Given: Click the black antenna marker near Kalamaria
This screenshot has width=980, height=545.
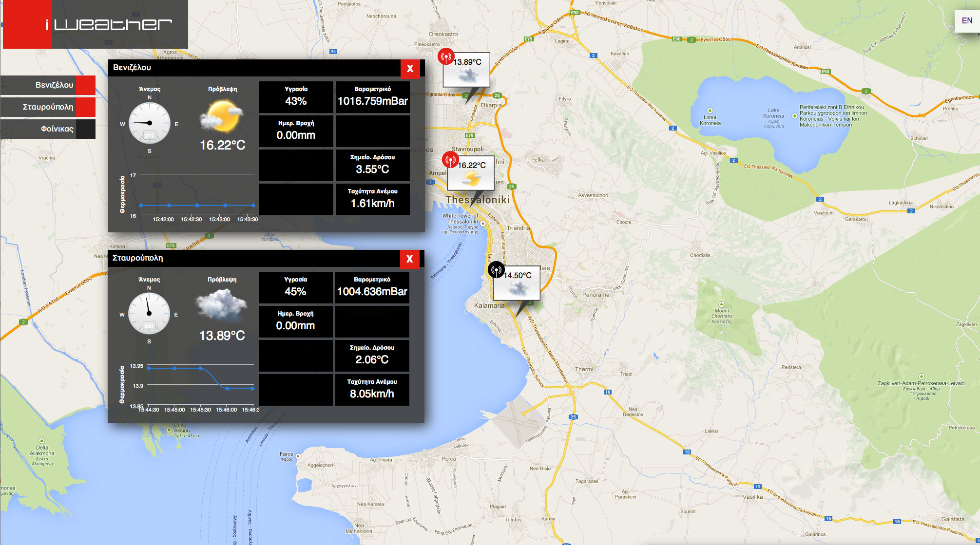Looking at the screenshot, I should tap(496, 270).
